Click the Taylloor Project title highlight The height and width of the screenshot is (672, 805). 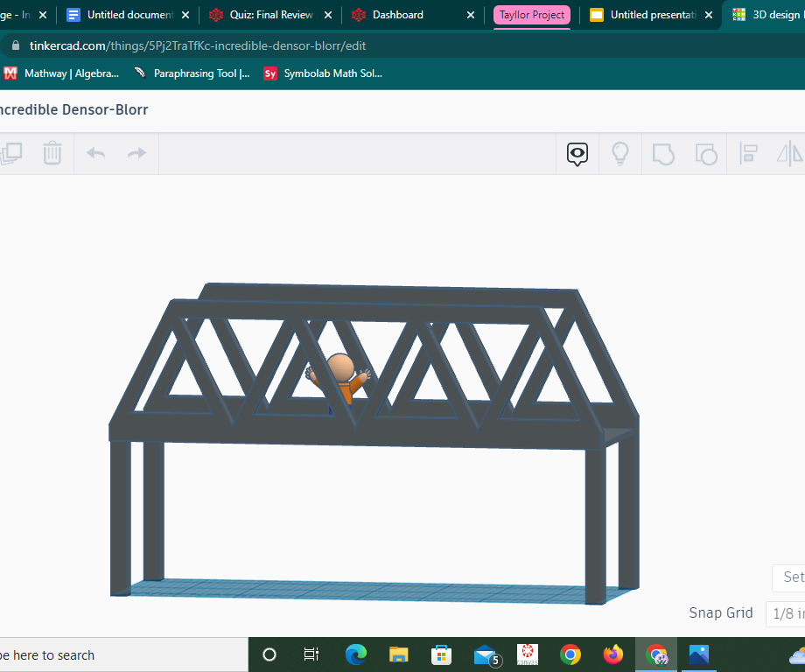click(x=531, y=15)
